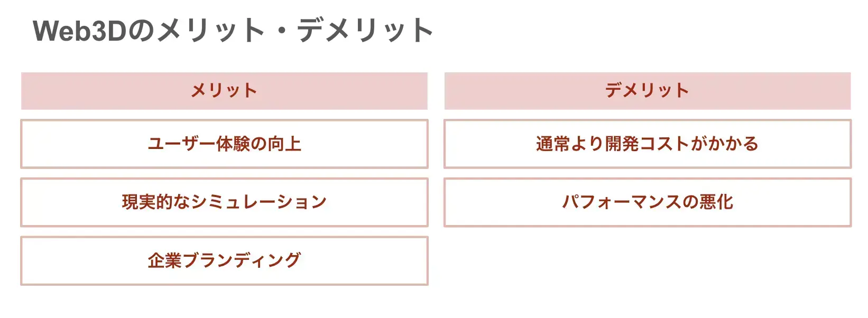Click the word 通常より in the demerit box

(570, 144)
